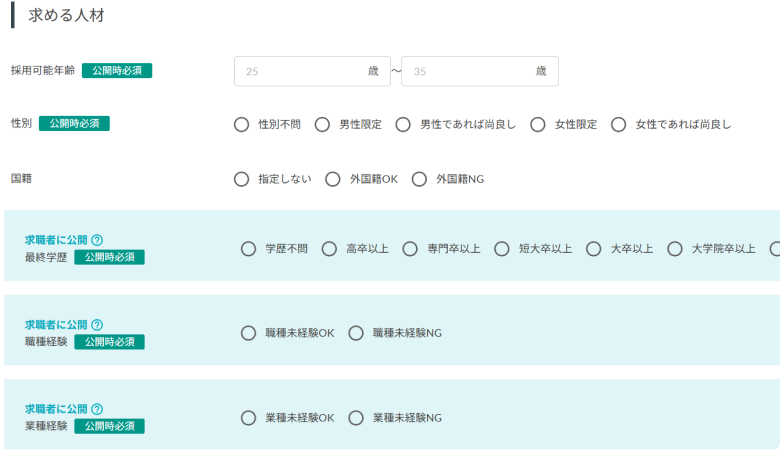Screen dimensions: 780x450
Task: Select 指定しない for nationality
Action: 241,179
